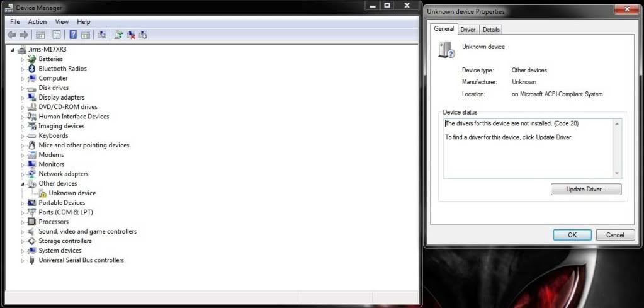Viewport: 644px width, 308px height.
Task: Click the Scan for hardware changes icon
Action: (x=102, y=35)
